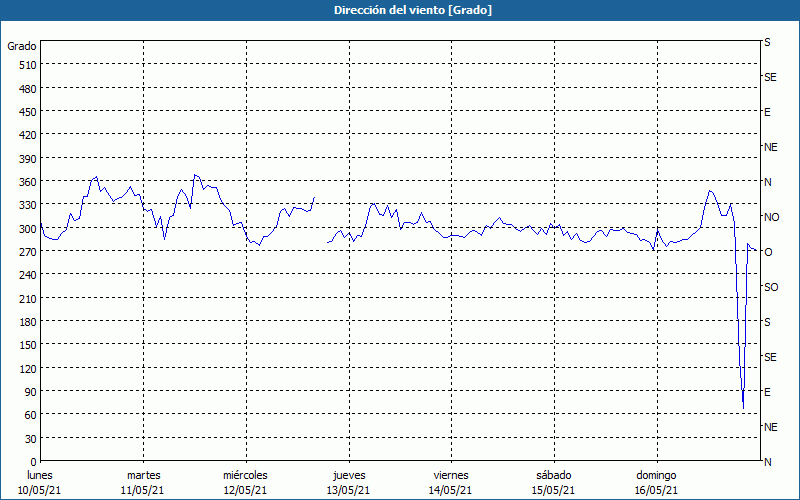
Task: Click the "viernes" day label
Action: click(x=451, y=476)
